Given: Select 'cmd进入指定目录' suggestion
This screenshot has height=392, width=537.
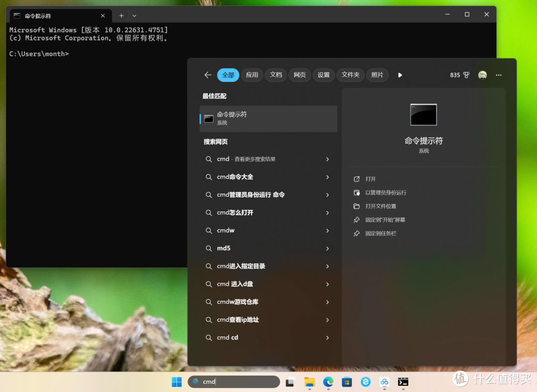Looking at the screenshot, I should coord(268,266).
